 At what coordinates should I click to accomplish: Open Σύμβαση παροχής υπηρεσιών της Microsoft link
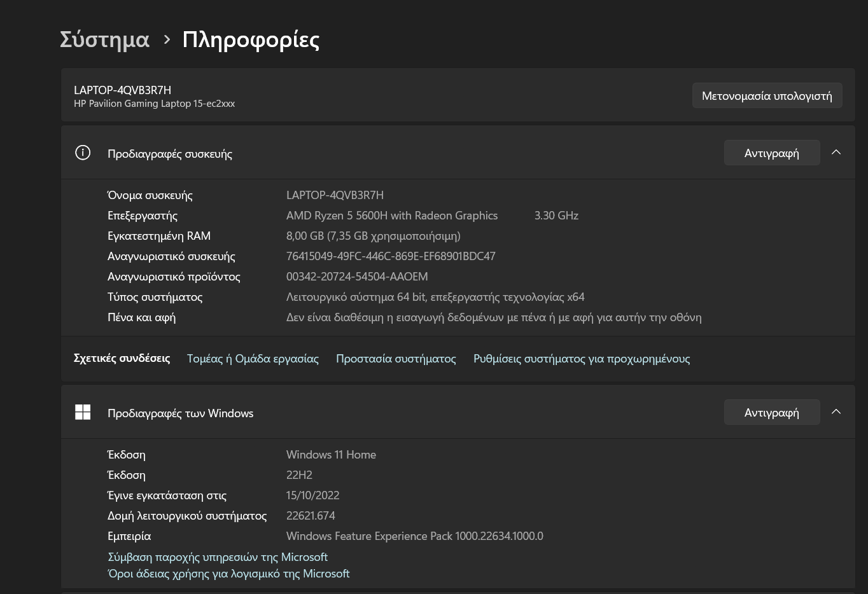(218, 557)
